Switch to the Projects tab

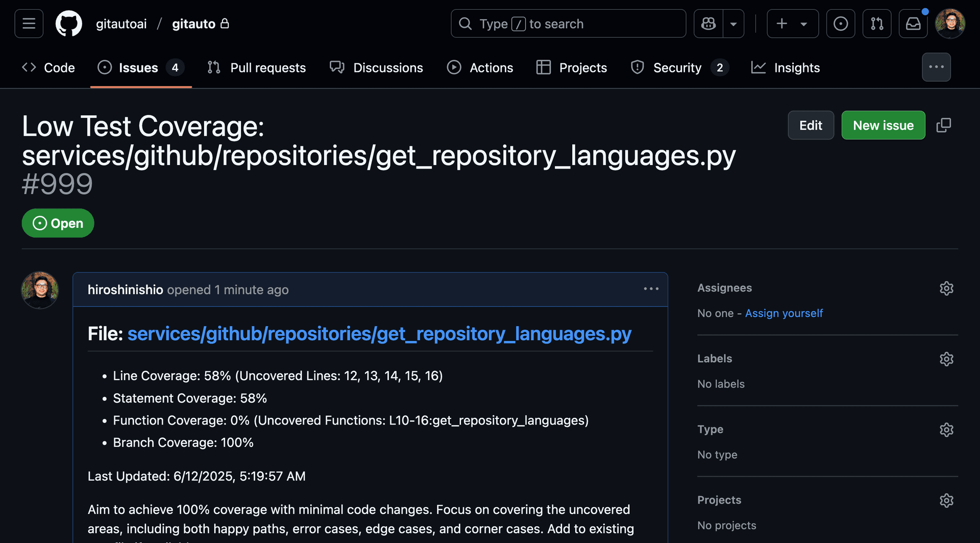click(572, 67)
